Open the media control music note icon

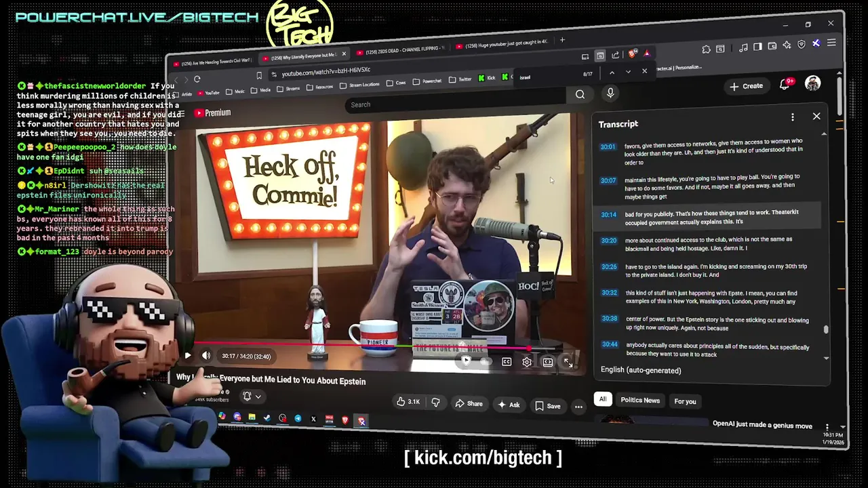tap(744, 47)
